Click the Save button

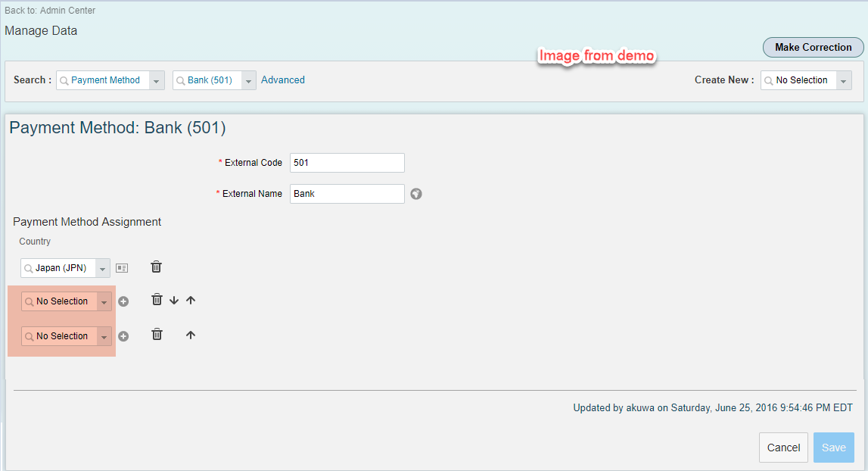pyautogui.click(x=834, y=448)
